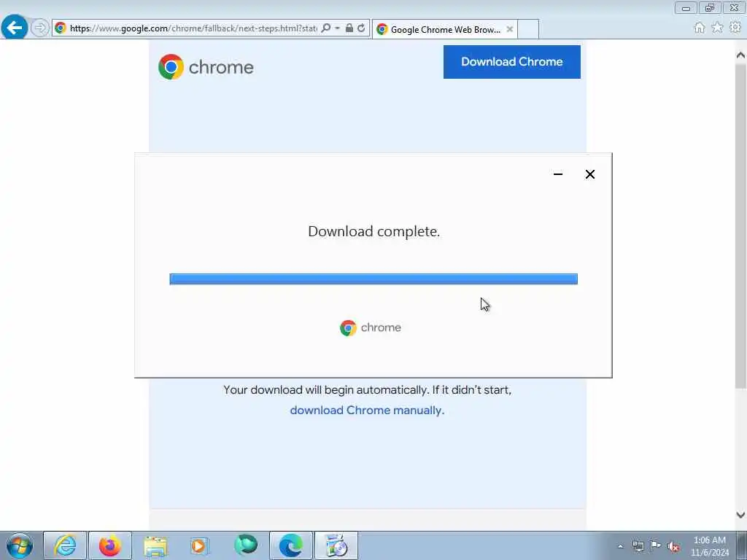Image resolution: width=747 pixels, height=560 pixels.
Task: Click the green round taskbar app icon
Action: (246, 545)
